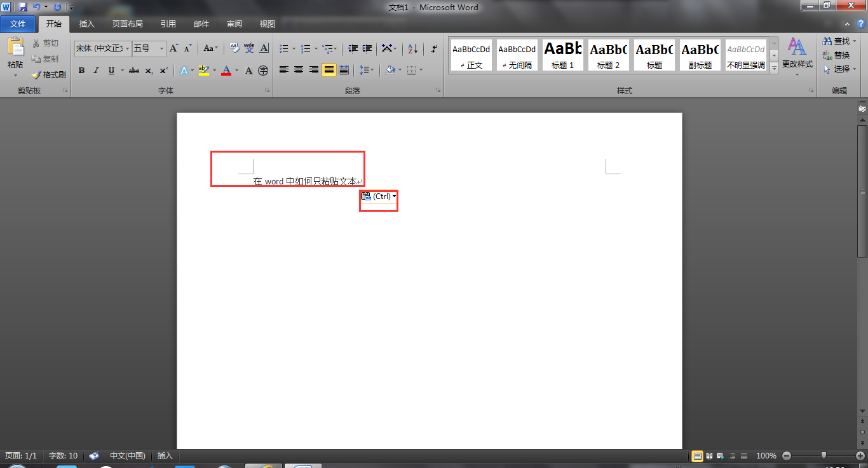Click the proofing check icon in status bar
Viewport: 868px width, 468px height.
coord(94,456)
